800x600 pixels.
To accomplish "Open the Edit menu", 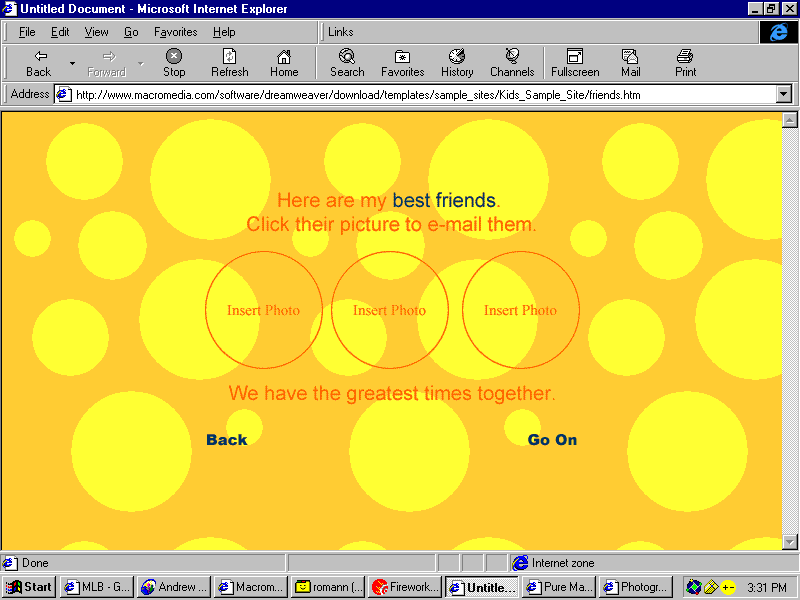I will [x=60, y=32].
